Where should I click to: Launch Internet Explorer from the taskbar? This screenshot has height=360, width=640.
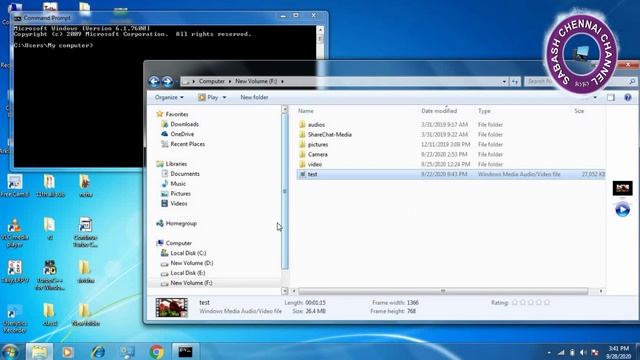(98, 351)
